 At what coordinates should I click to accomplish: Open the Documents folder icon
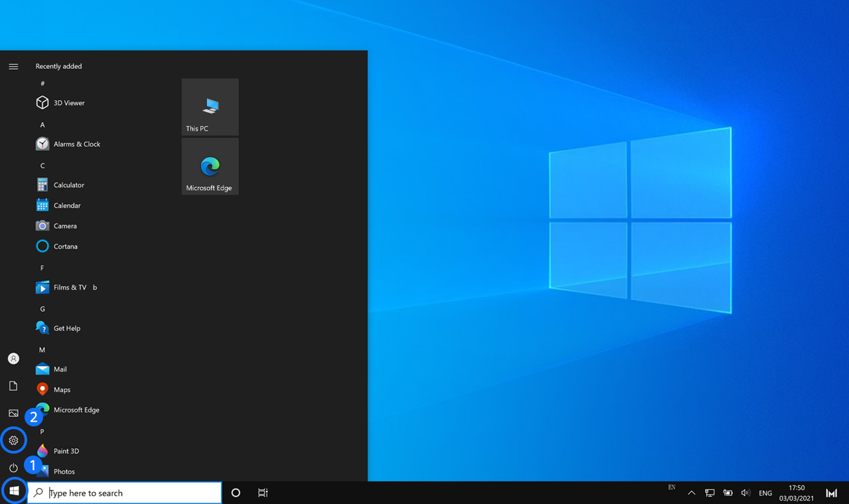point(13,386)
